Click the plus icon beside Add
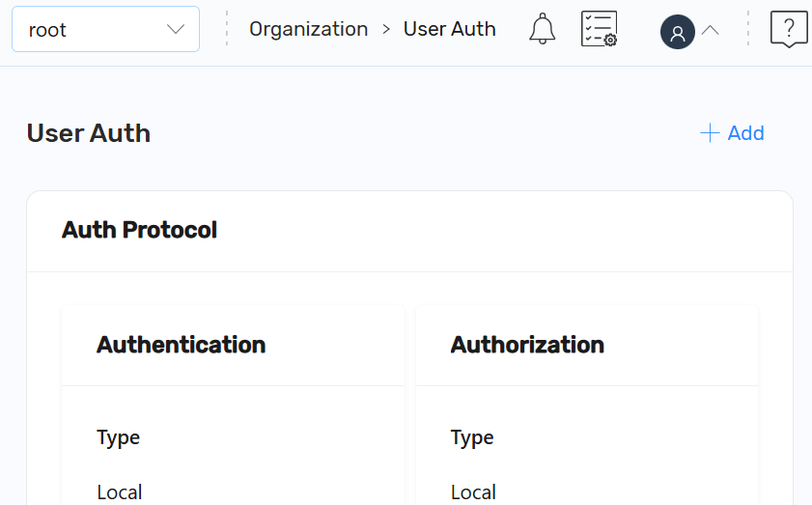Screen dimensions: 812x505 (x=710, y=133)
